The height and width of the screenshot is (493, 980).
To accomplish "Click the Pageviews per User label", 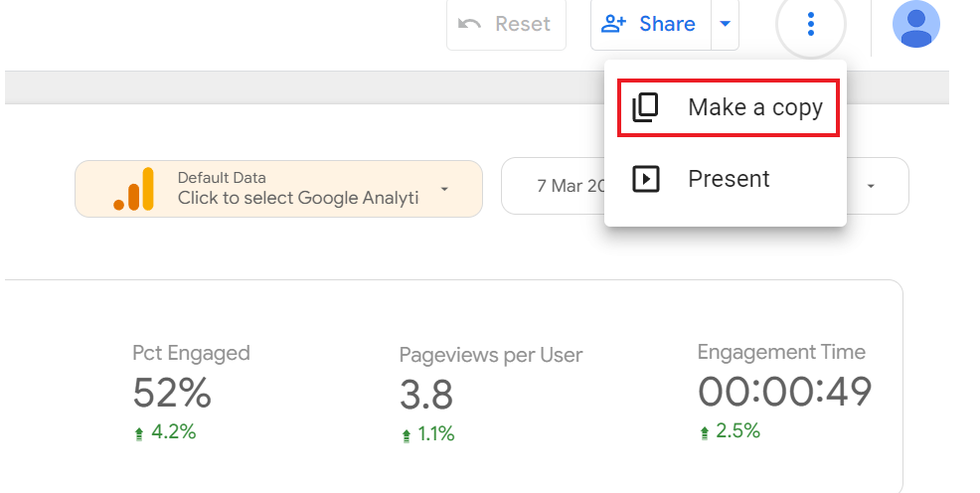I will [x=491, y=355].
